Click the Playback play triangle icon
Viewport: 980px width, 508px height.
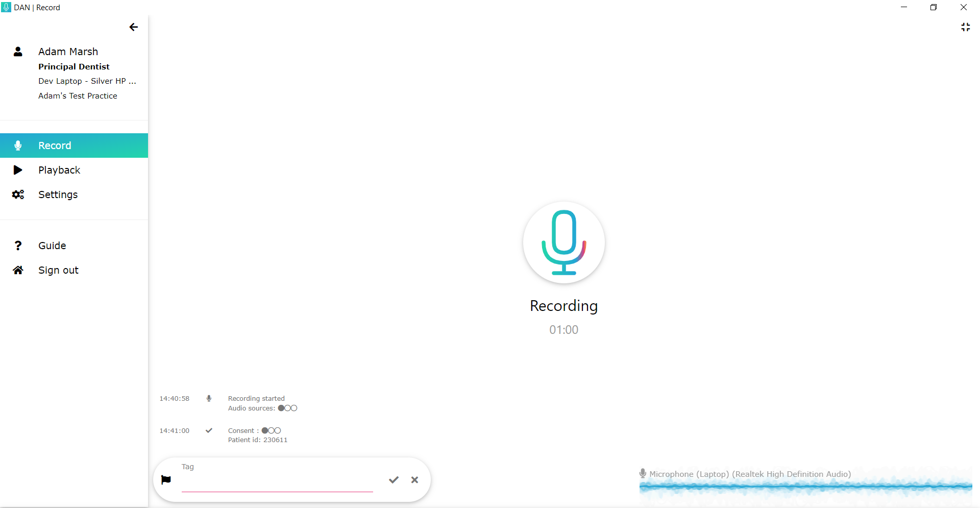(18, 170)
